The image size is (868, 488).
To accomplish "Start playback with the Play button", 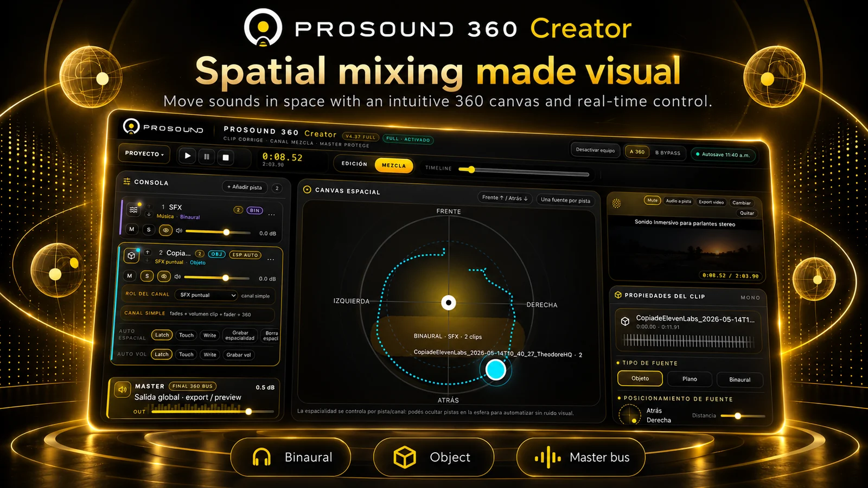I will tap(188, 156).
